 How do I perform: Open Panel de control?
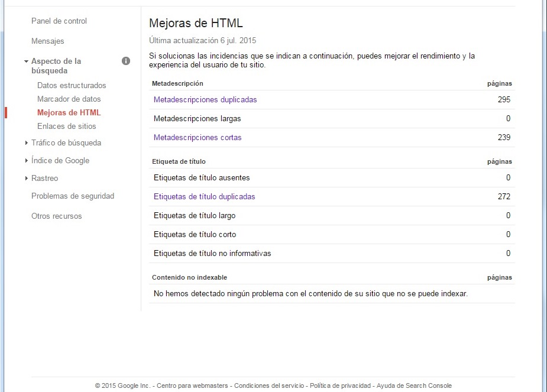click(59, 21)
